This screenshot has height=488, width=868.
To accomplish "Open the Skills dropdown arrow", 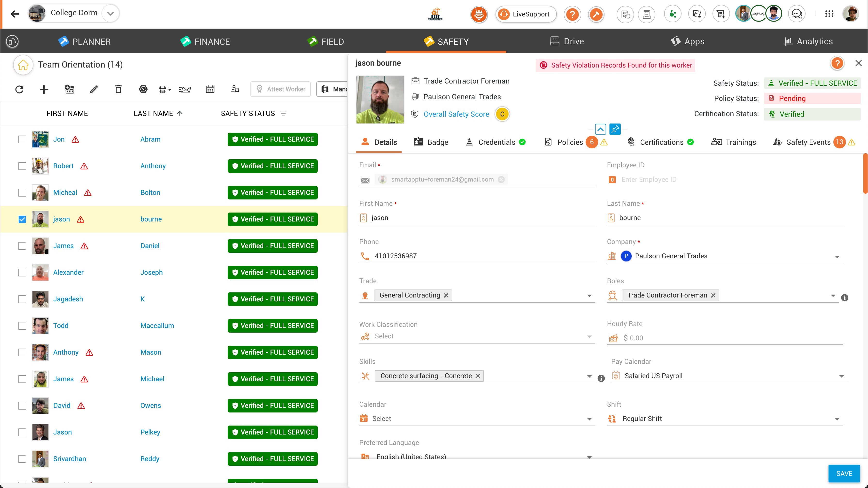I will pyautogui.click(x=589, y=376).
